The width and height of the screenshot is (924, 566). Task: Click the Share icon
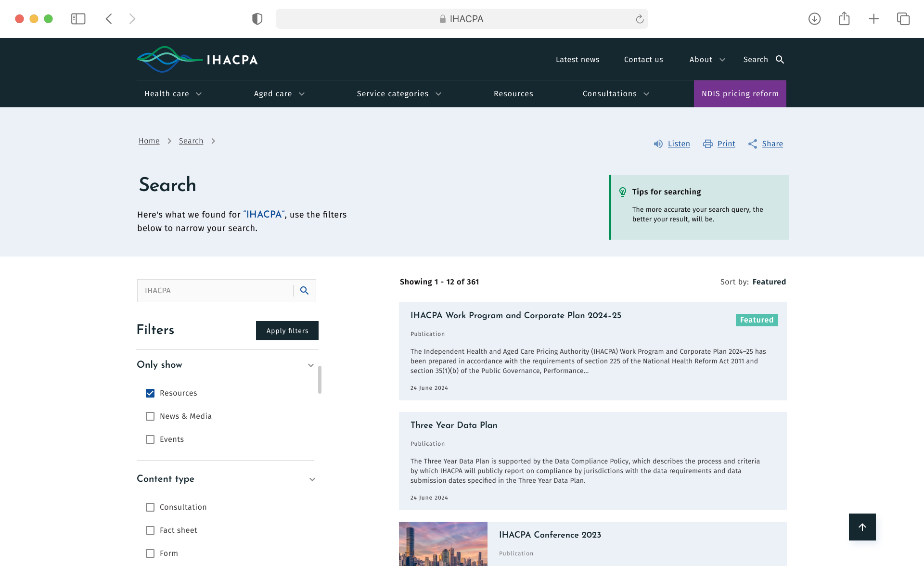[x=753, y=144]
